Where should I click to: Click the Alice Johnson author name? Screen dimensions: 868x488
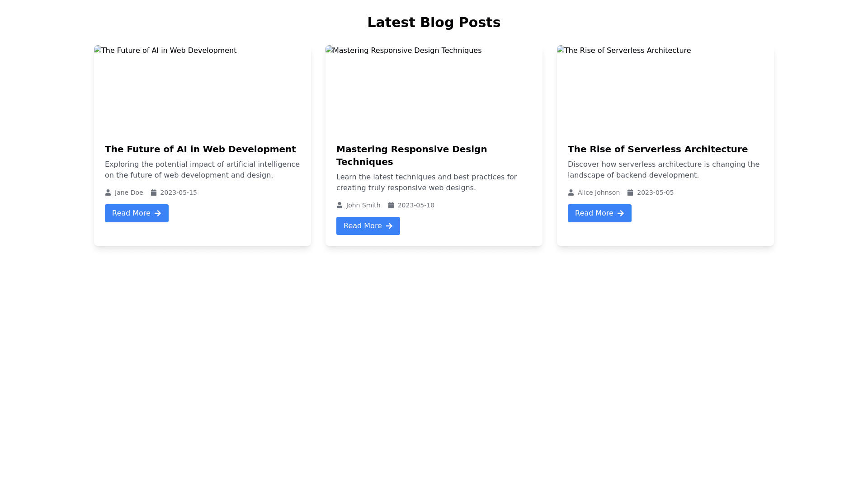(x=599, y=192)
